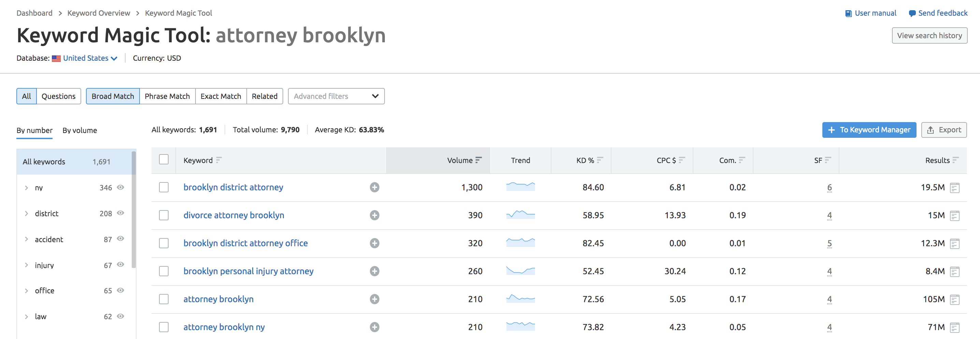Image resolution: width=980 pixels, height=339 pixels.
Task: Click trend sparkline for brooklyn district attorney
Action: (x=520, y=187)
